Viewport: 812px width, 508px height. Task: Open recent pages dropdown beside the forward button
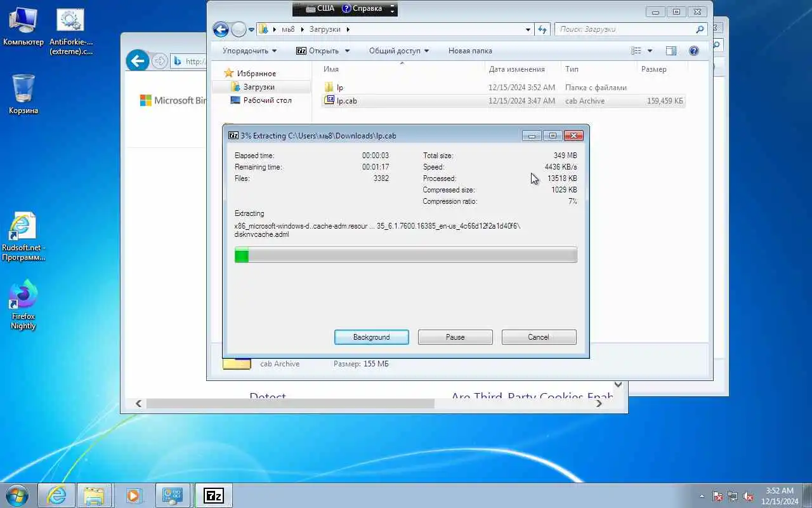(252, 29)
